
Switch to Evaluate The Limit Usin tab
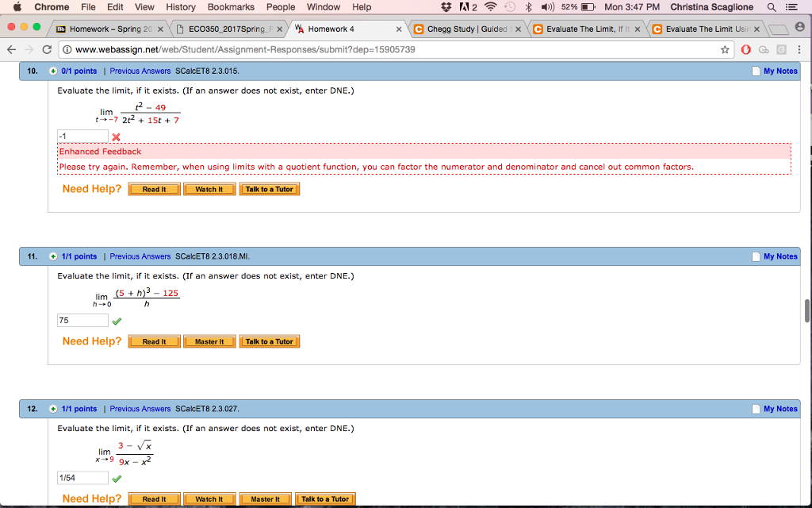pos(704,29)
